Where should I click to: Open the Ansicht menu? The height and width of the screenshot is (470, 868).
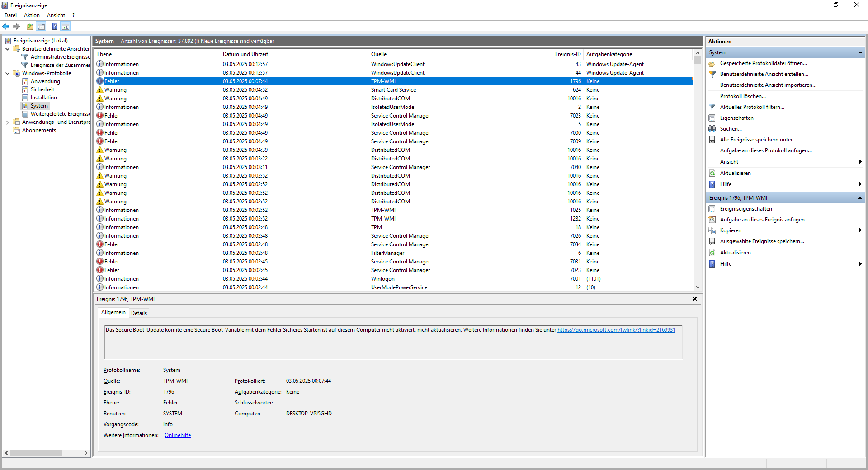pos(56,15)
